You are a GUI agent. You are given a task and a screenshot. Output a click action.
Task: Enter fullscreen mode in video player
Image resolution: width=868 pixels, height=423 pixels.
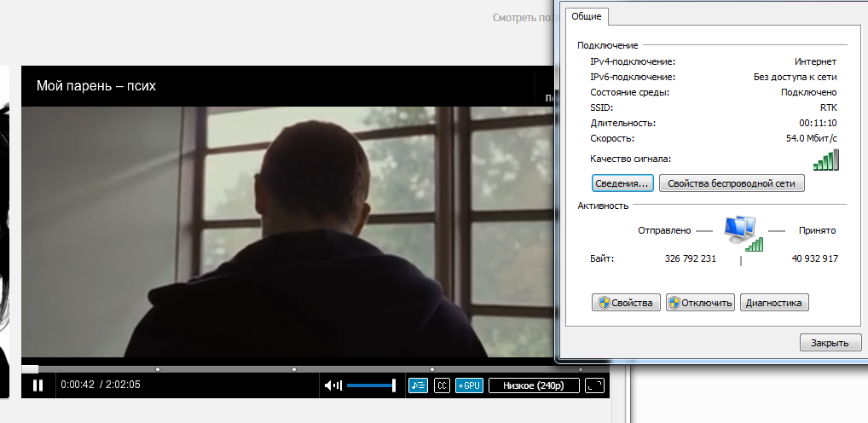594,385
